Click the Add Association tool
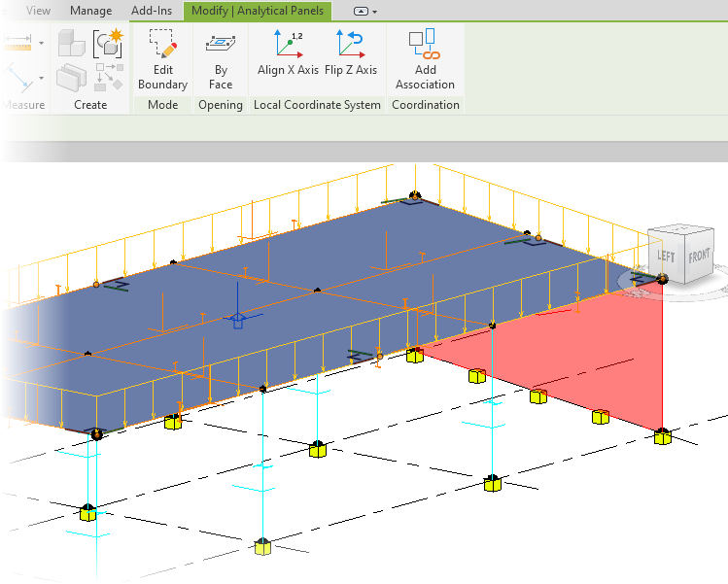The width and height of the screenshot is (728, 584). [425, 58]
